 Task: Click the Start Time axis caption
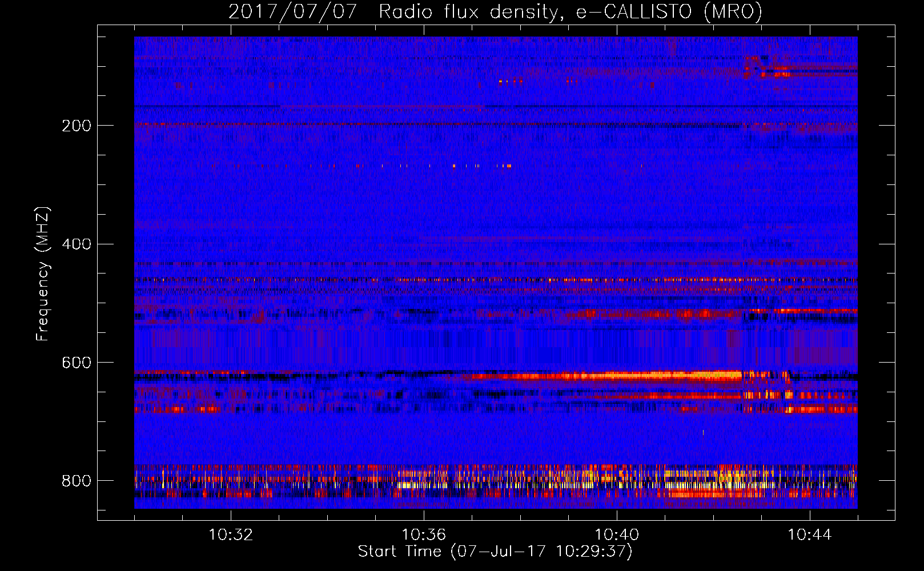point(496,552)
